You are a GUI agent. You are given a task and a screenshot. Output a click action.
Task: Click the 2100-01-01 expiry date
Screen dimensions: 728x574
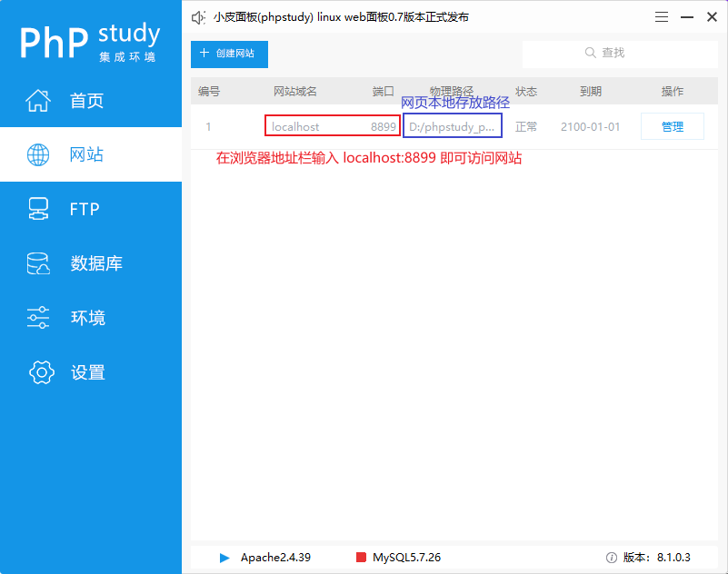590,126
